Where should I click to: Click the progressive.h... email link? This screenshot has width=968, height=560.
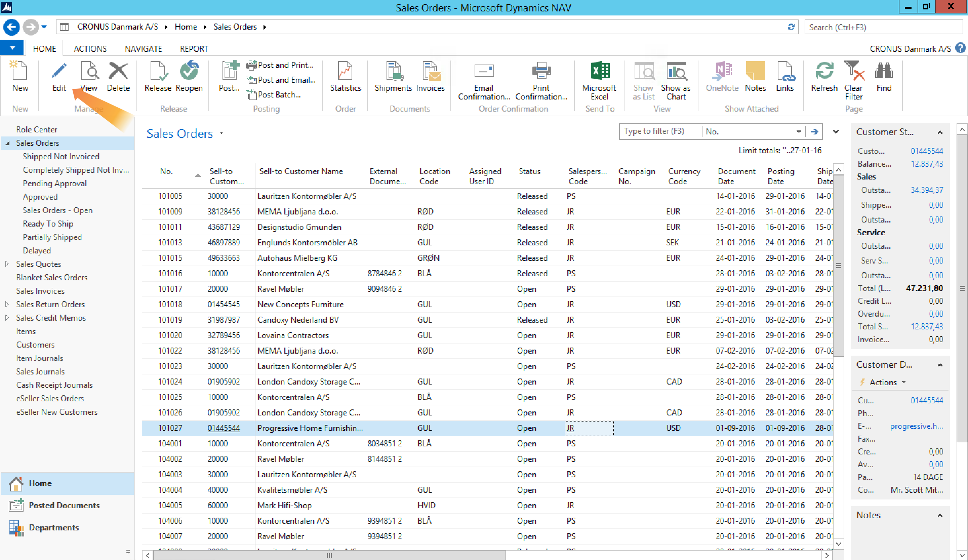pos(916,426)
